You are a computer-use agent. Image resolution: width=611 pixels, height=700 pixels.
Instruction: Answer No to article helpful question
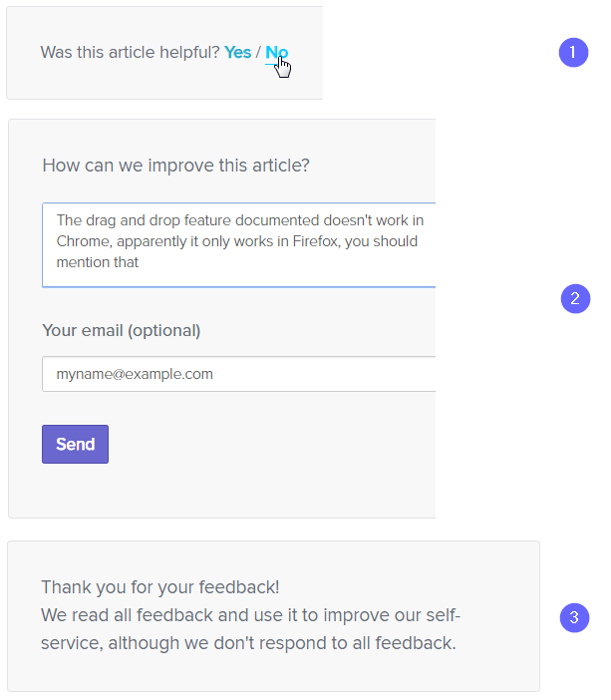click(x=274, y=52)
